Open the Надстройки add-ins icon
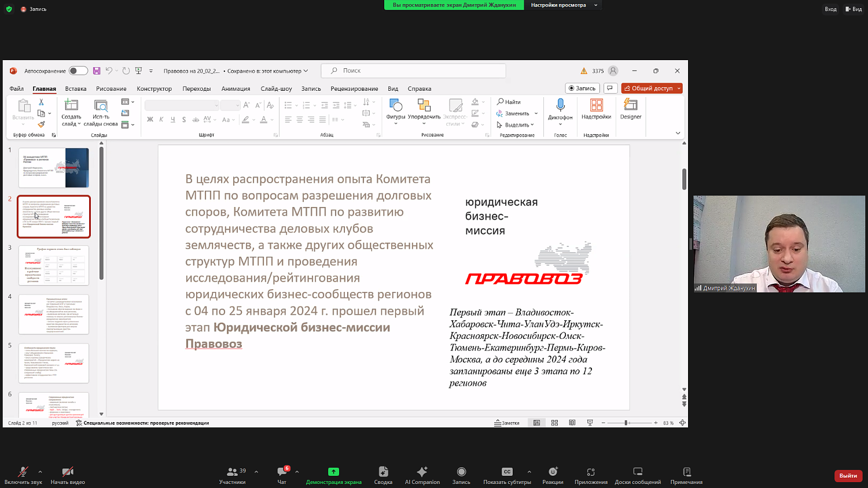This screenshot has height=488, width=868. pos(596,105)
